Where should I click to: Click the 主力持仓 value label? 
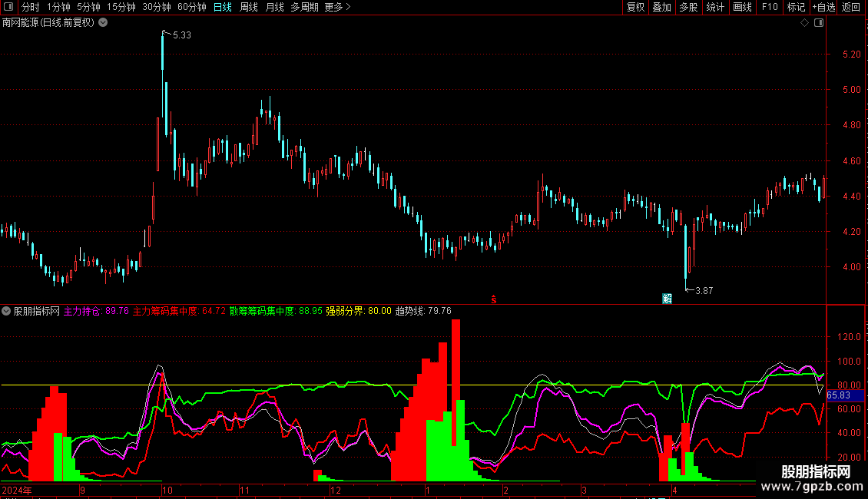96,311
